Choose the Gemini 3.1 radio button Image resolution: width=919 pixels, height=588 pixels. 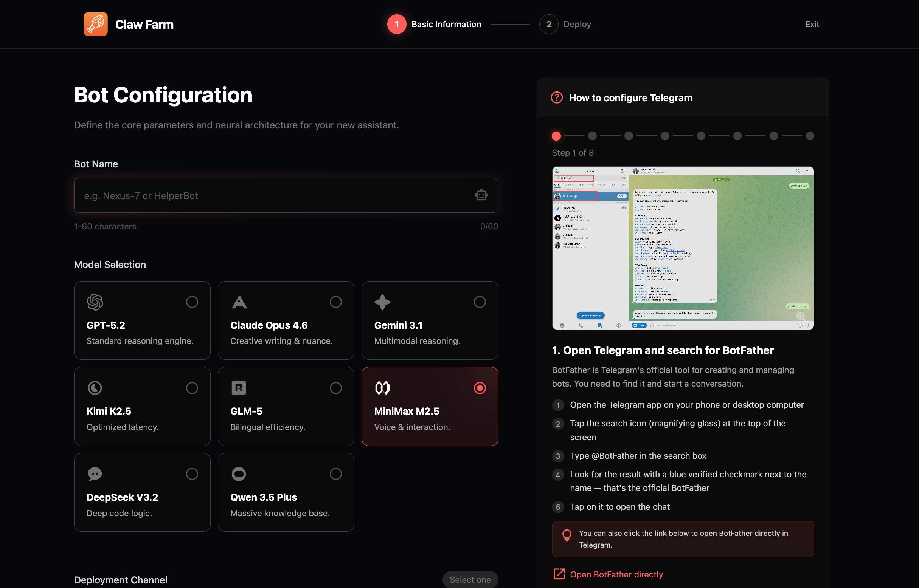coord(480,302)
